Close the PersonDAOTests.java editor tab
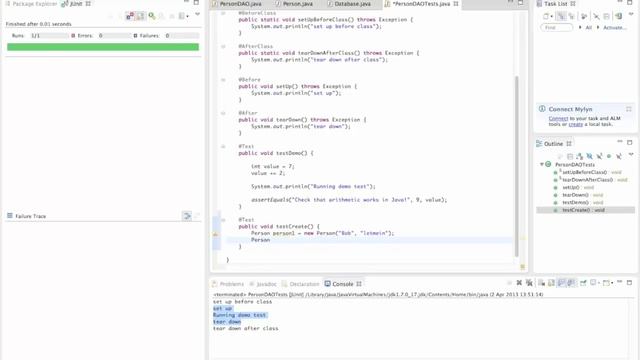 [x=456, y=4]
